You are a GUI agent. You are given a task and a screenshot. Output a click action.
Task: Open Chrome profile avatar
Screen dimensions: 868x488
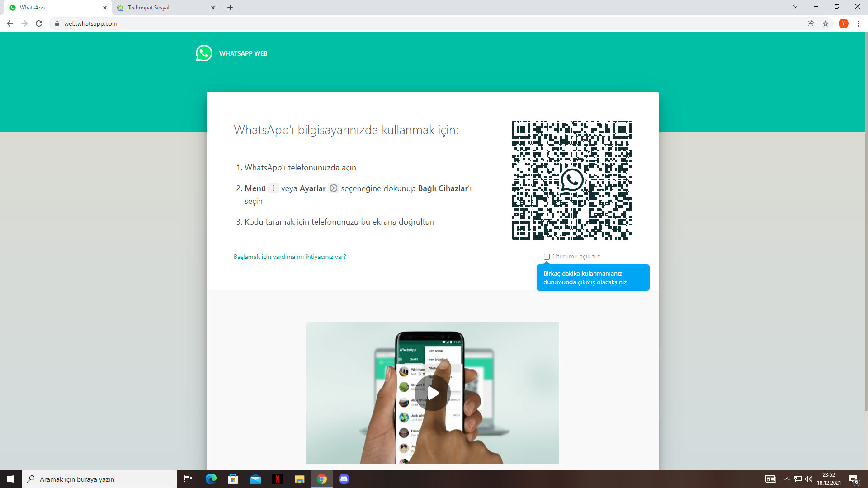click(x=843, y=23)
